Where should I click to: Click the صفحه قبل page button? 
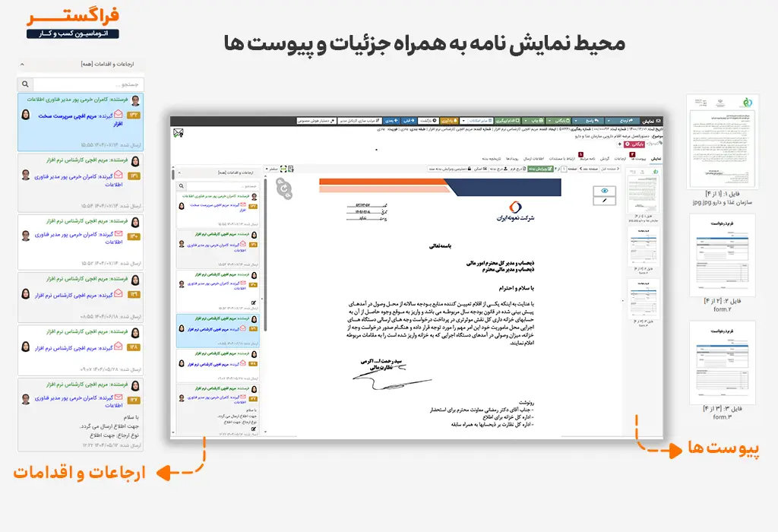pos(610,169)
